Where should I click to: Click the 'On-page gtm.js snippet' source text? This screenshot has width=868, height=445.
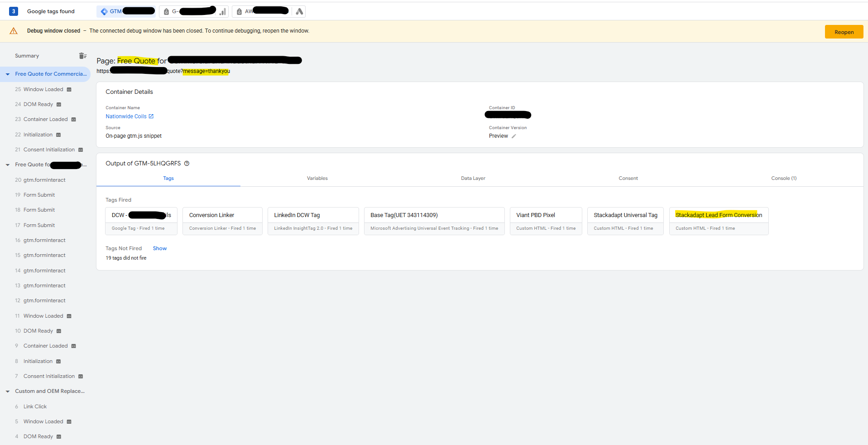click(134, 136)
